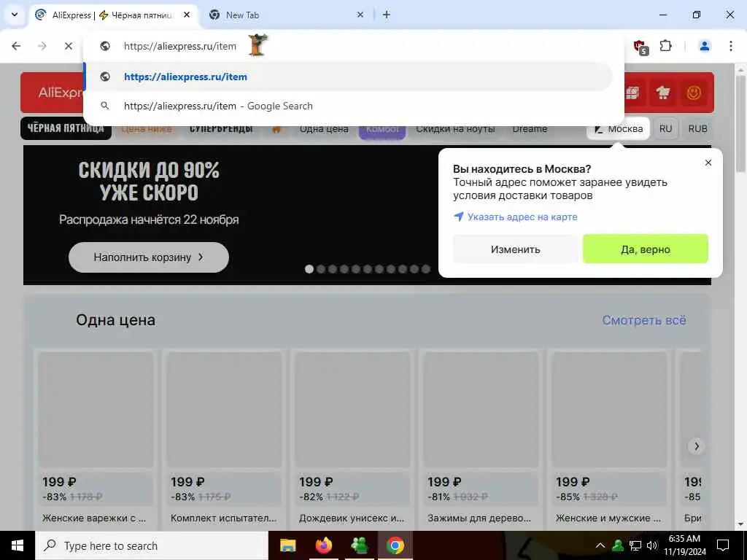Open the volume icon in system tray
This screenshot has height=560, width=747.
point(652,545)
